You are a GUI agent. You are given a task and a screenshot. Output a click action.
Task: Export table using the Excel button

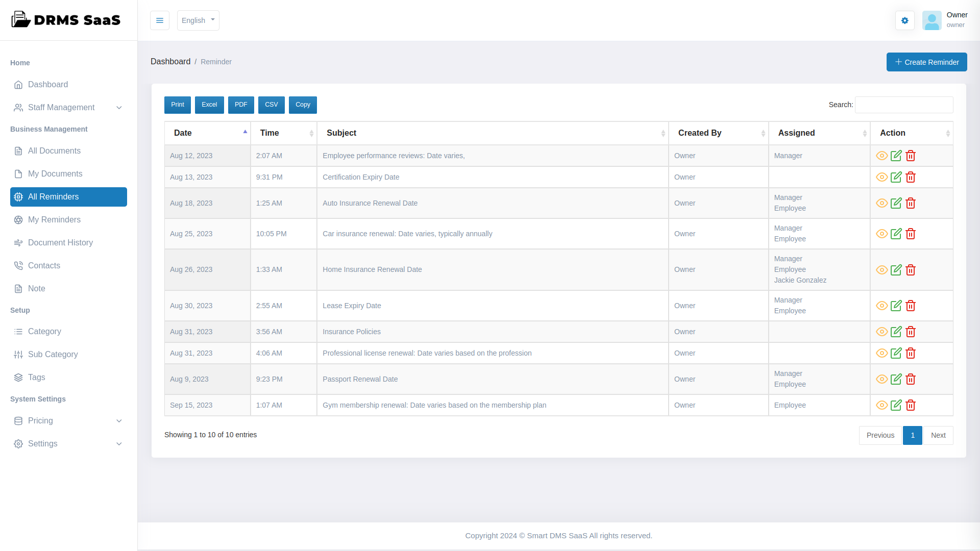click(x=209, y=105)
